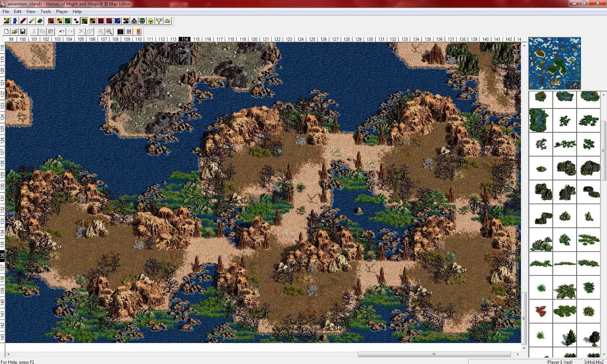Create a new map
This screenshot has width=607, height=364.
coord(6,31)
